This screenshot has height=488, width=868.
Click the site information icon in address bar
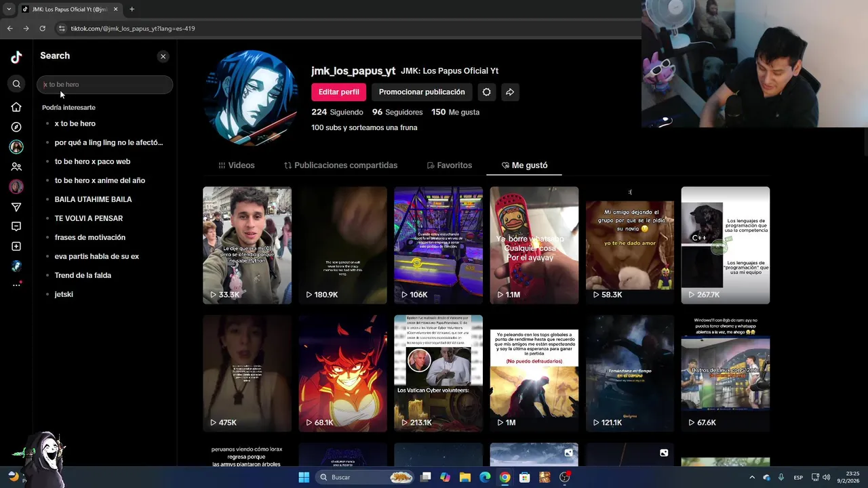point(62,28)
